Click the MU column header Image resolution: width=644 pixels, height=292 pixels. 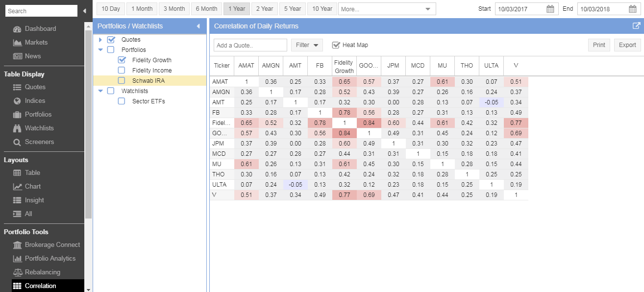point(443,66)
